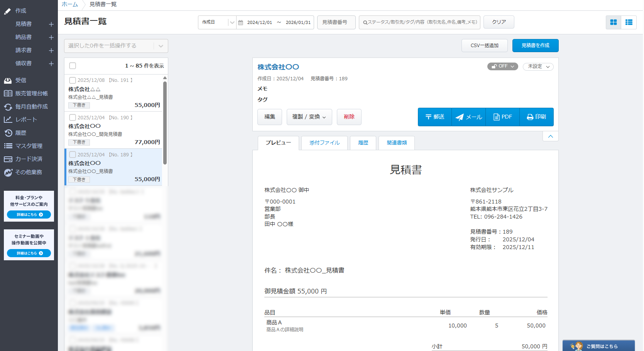The width and height of the screenshot is (644, 351).
Task: Click the 印刷 print button
Action: tap(536, 117)
